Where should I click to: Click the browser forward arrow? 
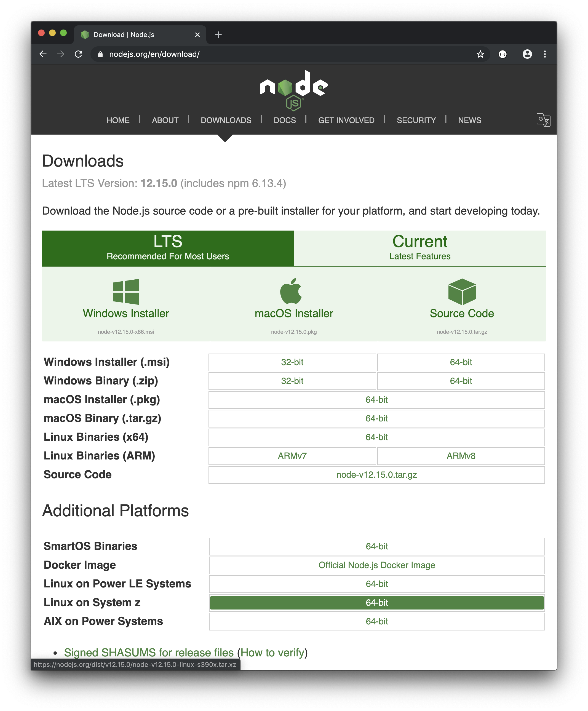[61, 54]
